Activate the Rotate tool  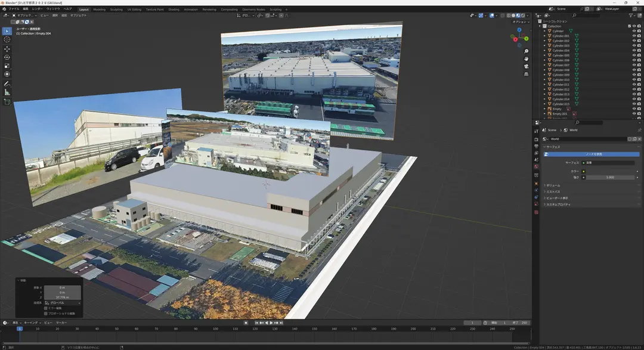point(7,57)
